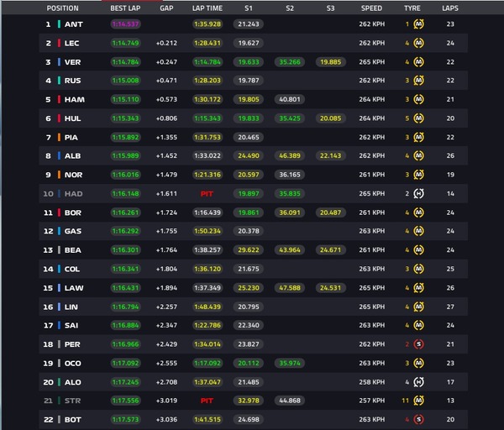Click lap time 1:50.234 in GAS row
Image resolution: width=504 pixels, height=430 pixels.
pos(207,231)
